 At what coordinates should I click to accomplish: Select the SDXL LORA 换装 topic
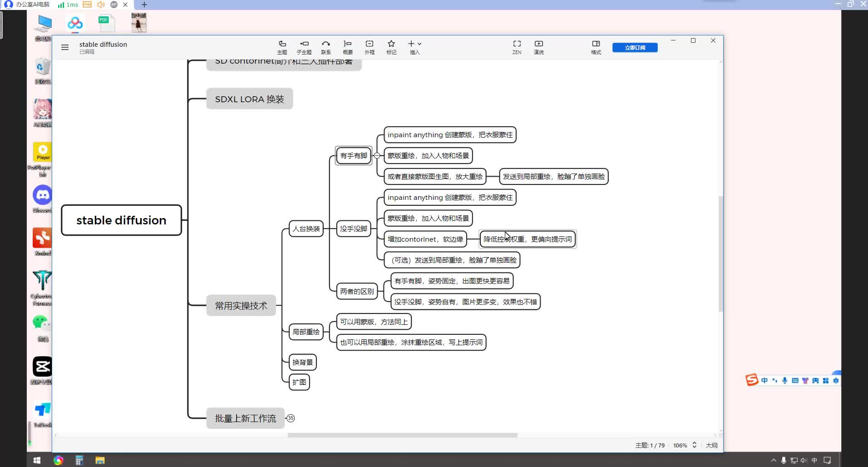250,99
